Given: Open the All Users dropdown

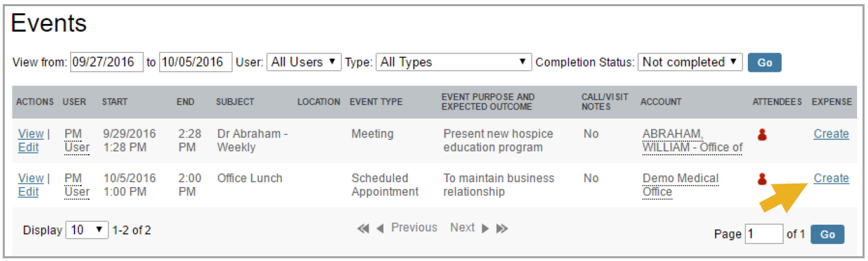Looking at the screenshot, I should tap(304, 62).
